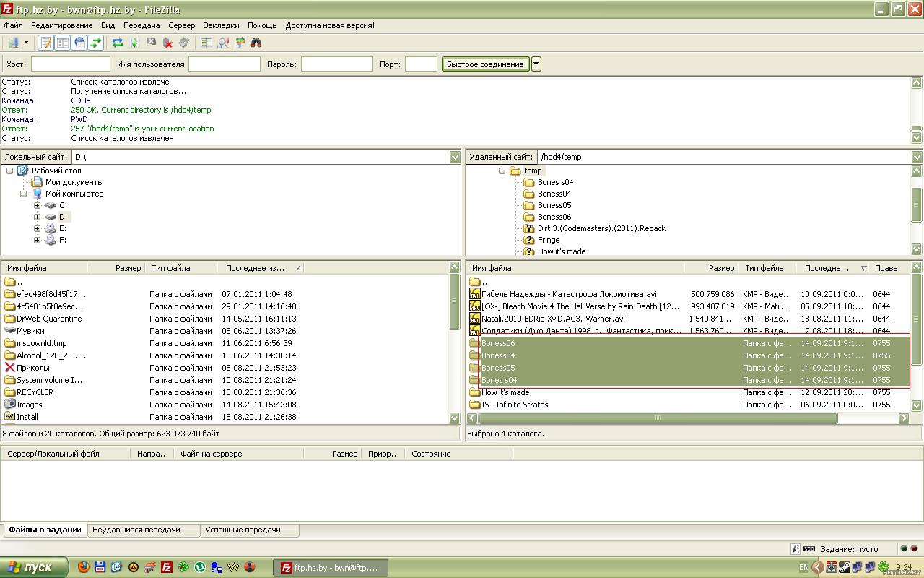
Task: Sort remote files by Права column
Action: 890,268
